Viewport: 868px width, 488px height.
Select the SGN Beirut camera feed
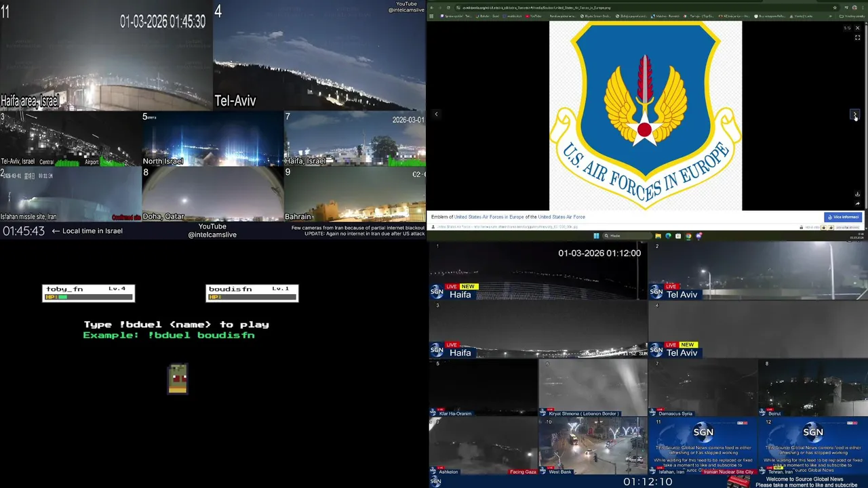pos(812,388)
